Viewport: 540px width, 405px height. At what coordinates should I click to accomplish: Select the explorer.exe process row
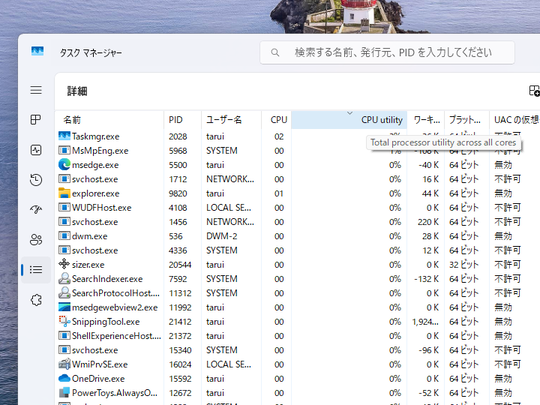click(298, 194)
